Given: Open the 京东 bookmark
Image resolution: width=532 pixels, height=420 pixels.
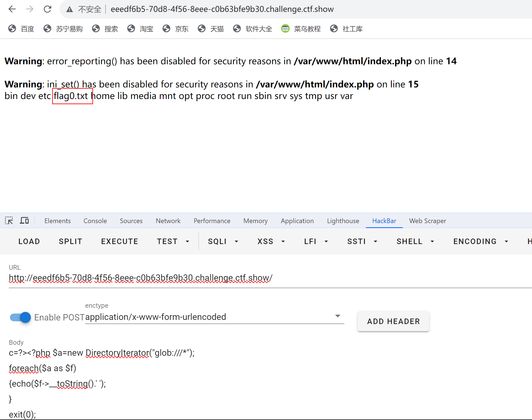Looking at the screenshot, I should click(x=175, y=29).
